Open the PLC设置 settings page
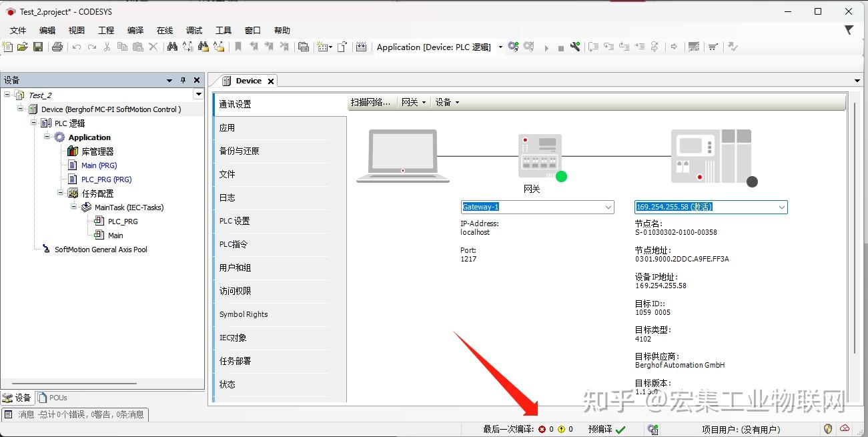This screenshot has height=437, width=868. pyautogui.click(x=234, y=220)
